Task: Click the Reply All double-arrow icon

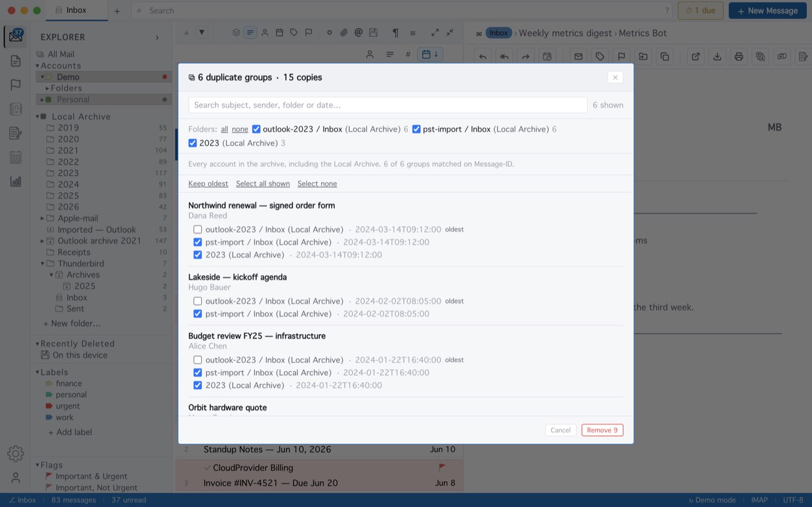Action: 504,57
